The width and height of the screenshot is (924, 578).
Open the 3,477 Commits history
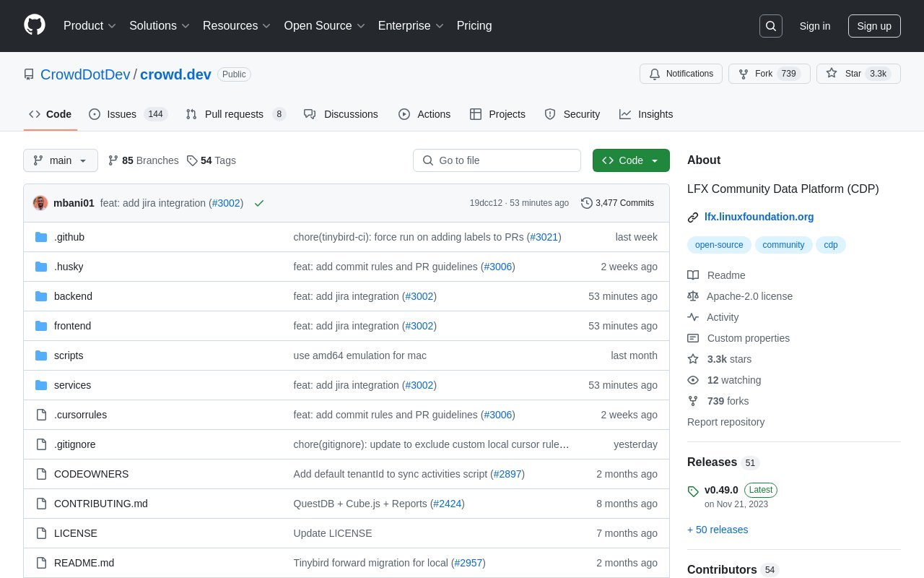point(618,203)
